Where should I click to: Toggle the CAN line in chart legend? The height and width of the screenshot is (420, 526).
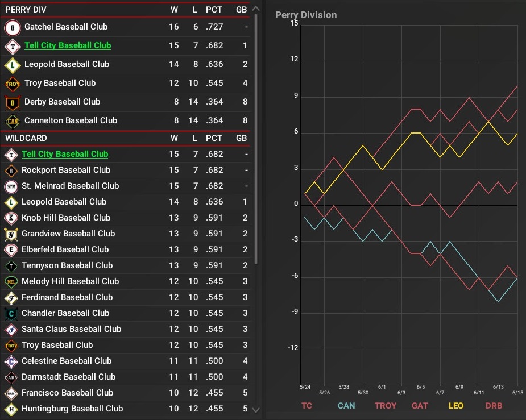pyautogui.click(x=346, y=406)
